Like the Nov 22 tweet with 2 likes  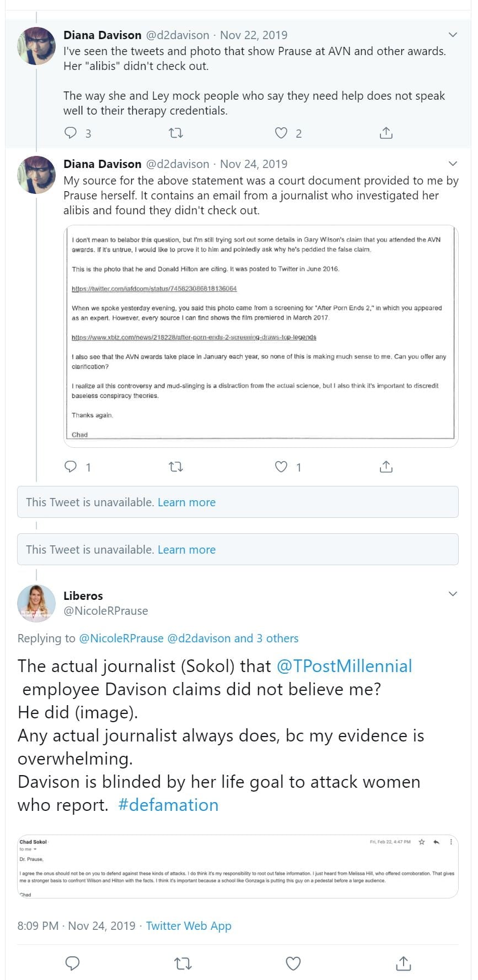pos(281,133)
